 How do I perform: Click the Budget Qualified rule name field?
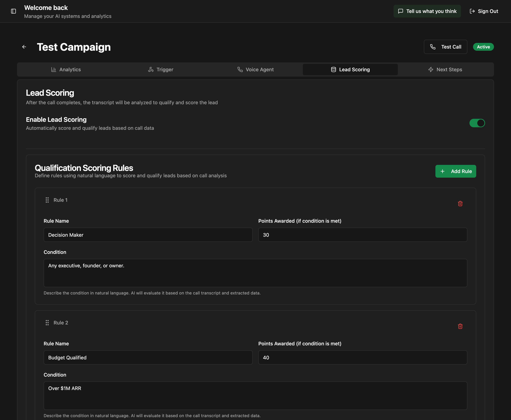coord(148,357)
